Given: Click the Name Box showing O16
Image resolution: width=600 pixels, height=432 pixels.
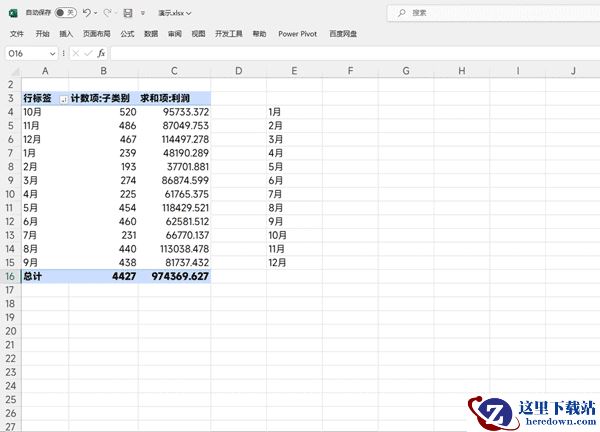Looking at the screenshot, I should tap(27, 54).
